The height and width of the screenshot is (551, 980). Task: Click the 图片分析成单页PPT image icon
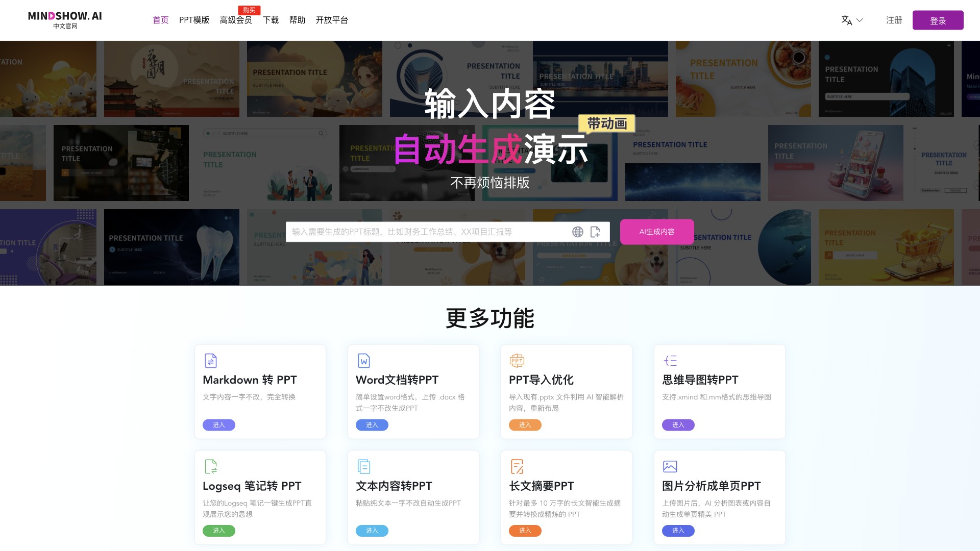(670, 467)
